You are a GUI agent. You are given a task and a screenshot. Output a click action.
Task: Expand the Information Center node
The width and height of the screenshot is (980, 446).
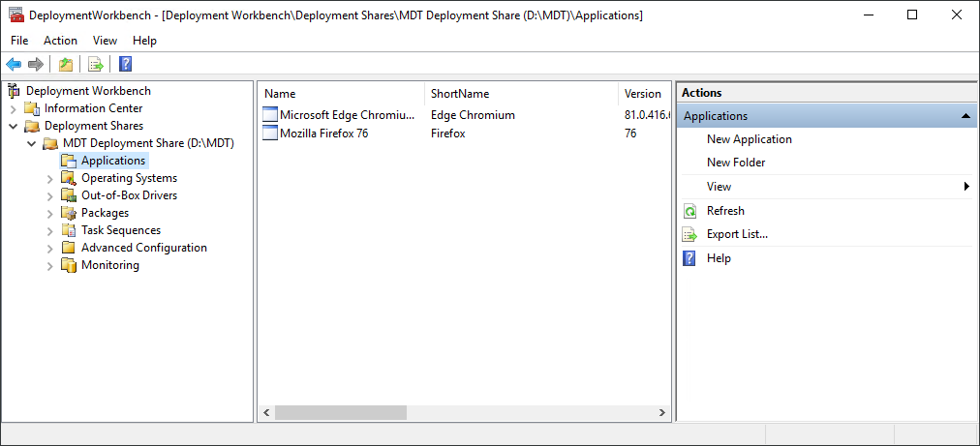coord(15,108)
